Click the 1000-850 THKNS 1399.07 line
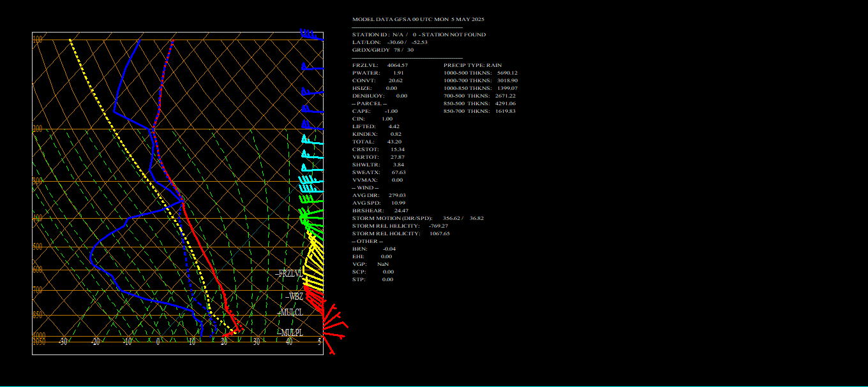Screen dimensions: 868x387 pyautogui.click(x=481, y=88)
